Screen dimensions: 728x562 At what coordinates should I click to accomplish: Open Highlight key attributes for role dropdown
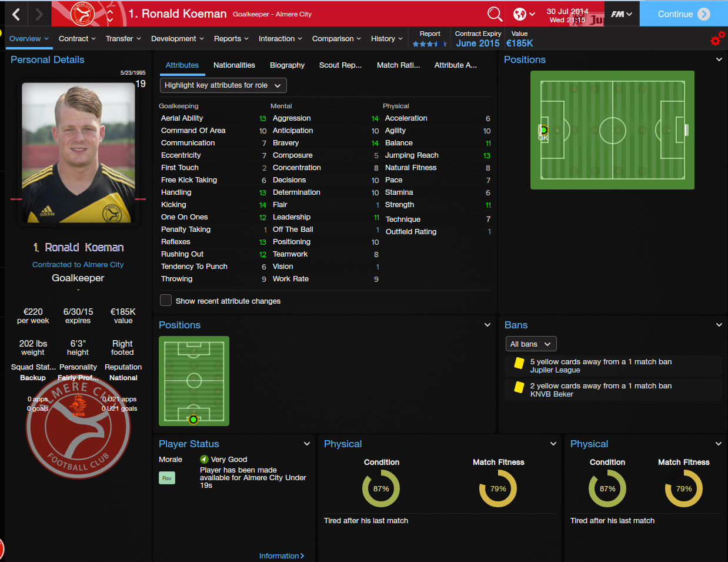click(223, 85)
